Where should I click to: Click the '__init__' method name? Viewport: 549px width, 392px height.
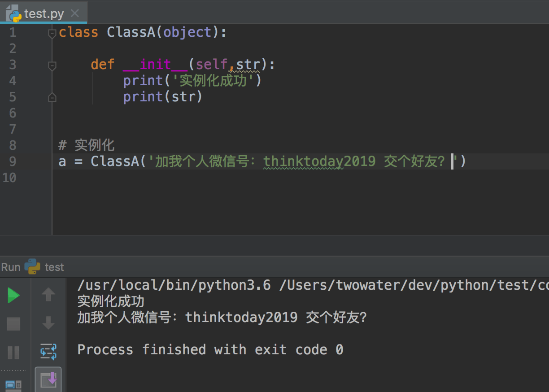(155, 65)
